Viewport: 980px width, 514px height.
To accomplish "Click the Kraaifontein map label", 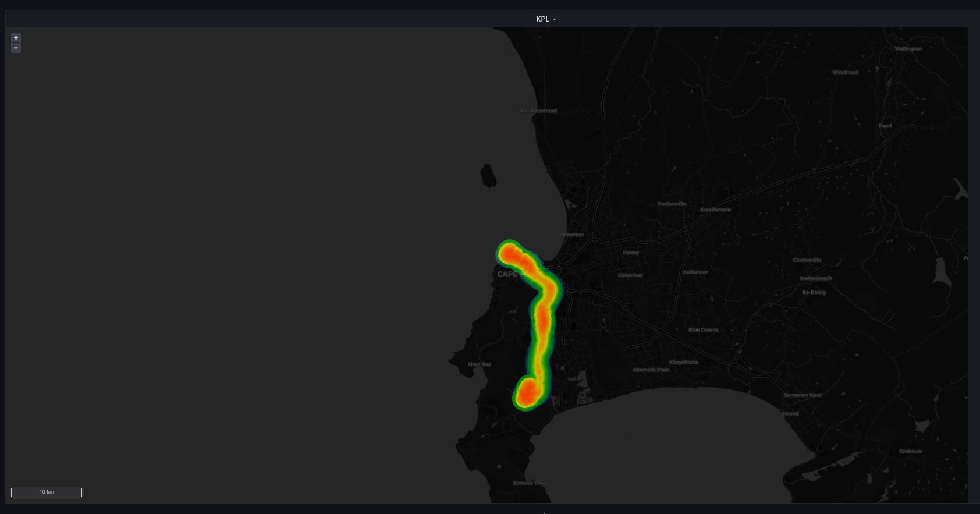I will coord(715,210).
